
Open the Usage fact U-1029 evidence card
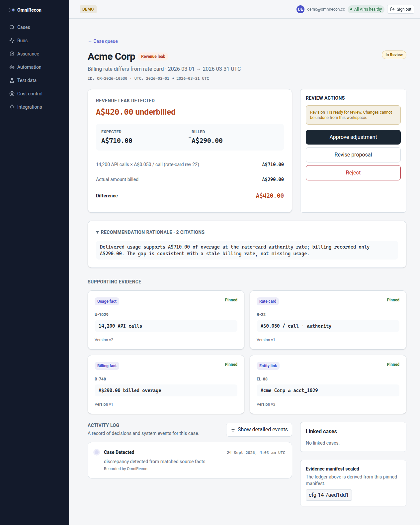click(166, 320)
